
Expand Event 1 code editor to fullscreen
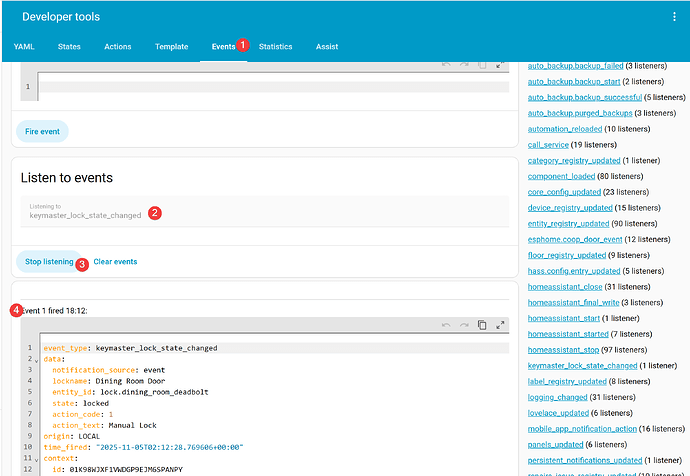[x=500, y=325]
